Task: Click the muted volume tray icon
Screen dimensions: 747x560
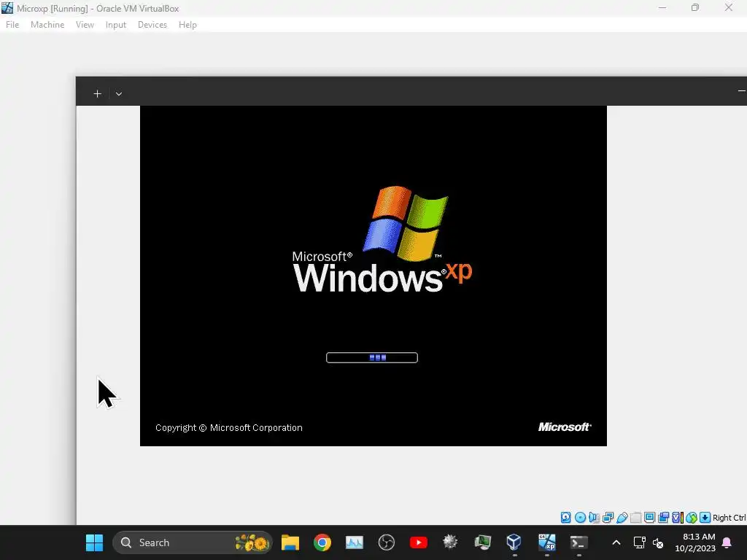Action: click(x=658, y=542)
